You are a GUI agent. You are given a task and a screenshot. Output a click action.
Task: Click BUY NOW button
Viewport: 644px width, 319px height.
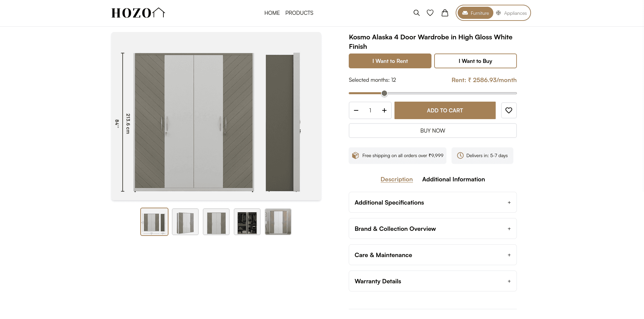433,131
